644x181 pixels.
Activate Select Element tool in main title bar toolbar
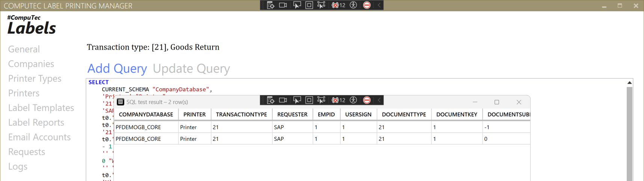297,5
